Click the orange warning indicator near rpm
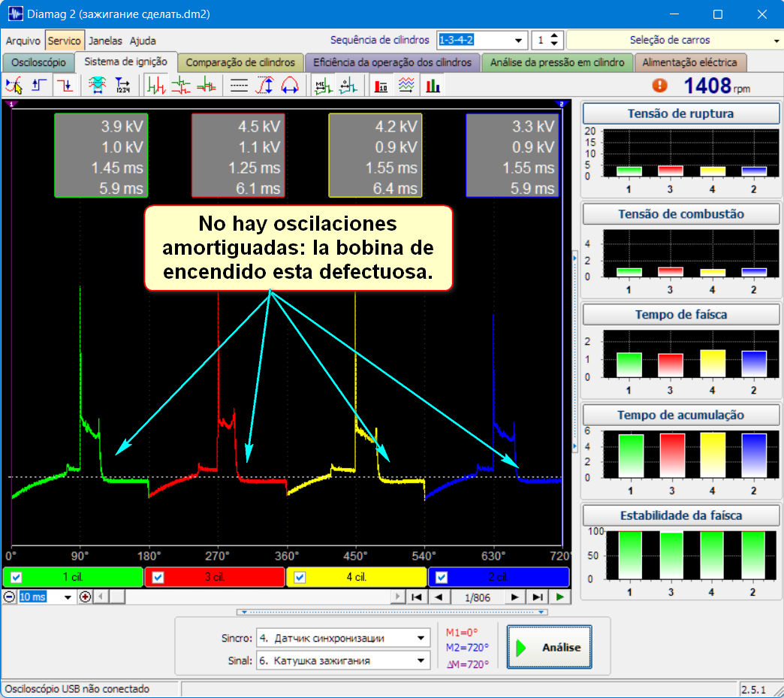Image resolution: width=784 pixels, height=698 pixels. click(660, 86)
